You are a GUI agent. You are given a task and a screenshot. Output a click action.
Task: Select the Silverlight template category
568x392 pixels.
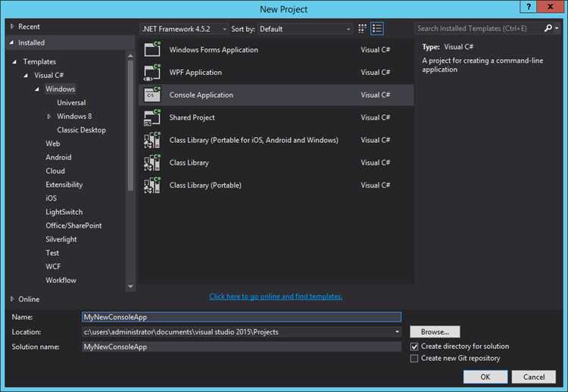coord(61,239)
